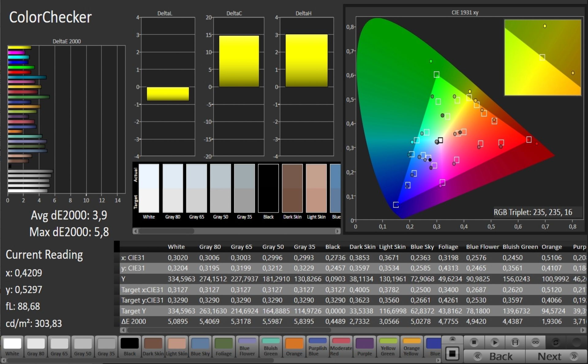The width and height of the screenshot is (588, 364).
Task: Select the Bluish Green swatch in the bottom strip
Action: point(271,347)
